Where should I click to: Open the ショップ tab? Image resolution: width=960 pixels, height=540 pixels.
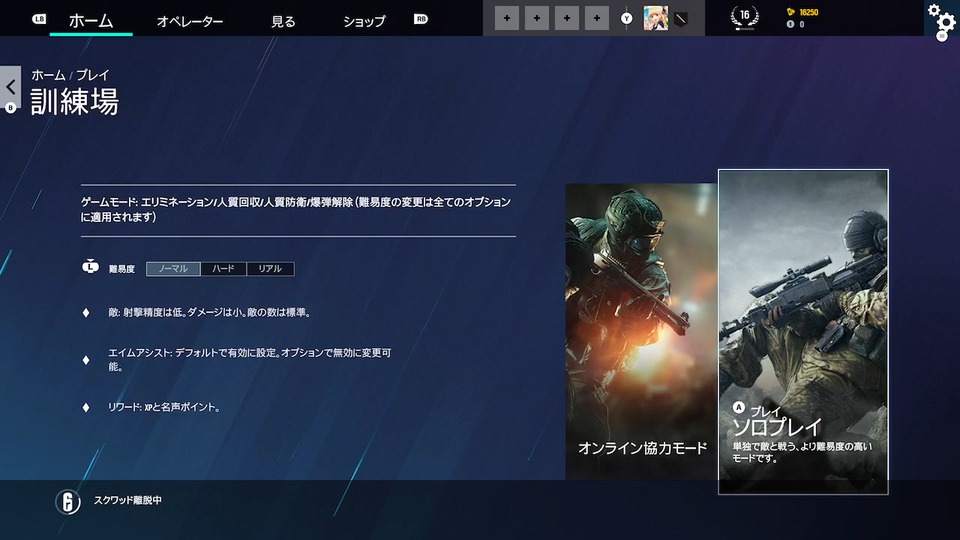click(364, 21)
